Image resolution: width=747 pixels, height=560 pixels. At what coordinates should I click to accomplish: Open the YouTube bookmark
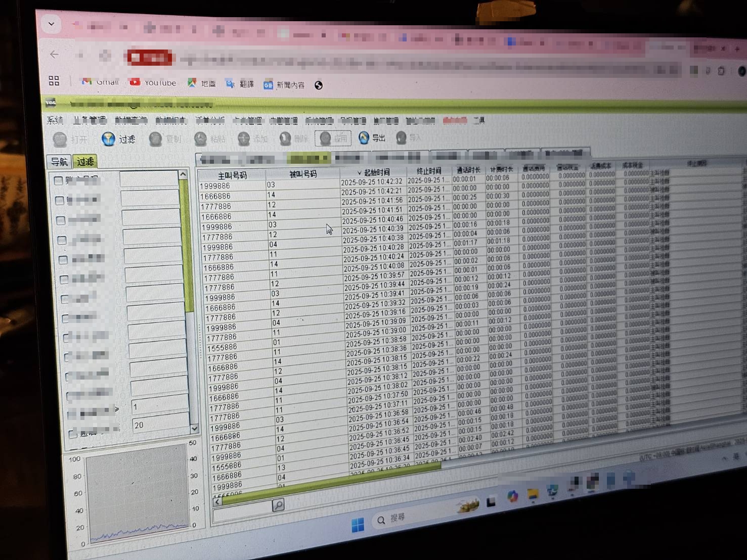tap(153, 82)
